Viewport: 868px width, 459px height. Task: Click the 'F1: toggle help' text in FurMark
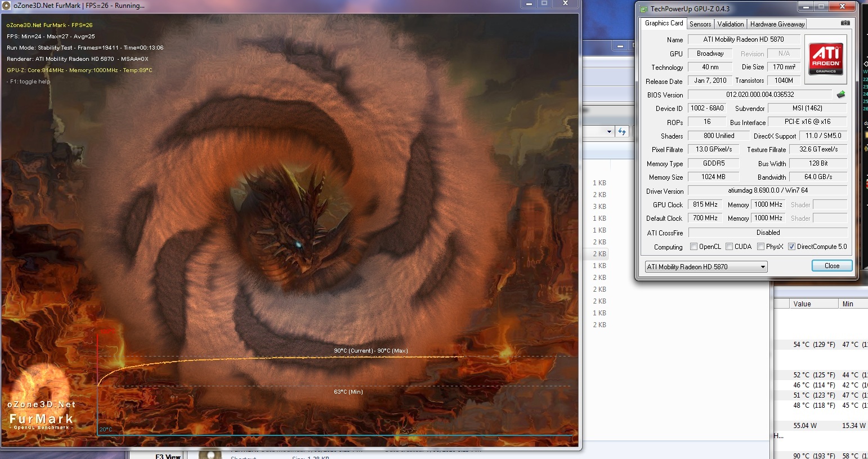coord(29,82)
